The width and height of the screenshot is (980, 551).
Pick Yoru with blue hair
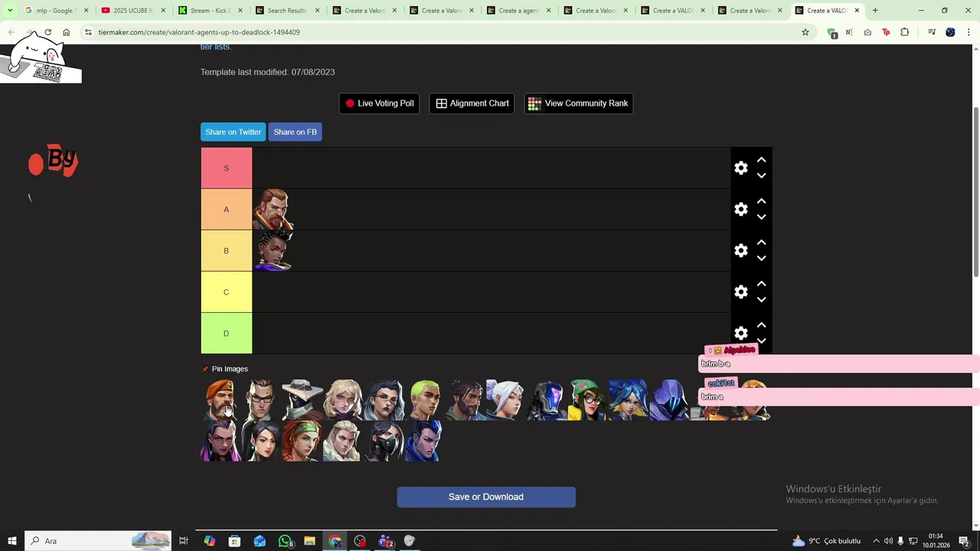point(424,441)
